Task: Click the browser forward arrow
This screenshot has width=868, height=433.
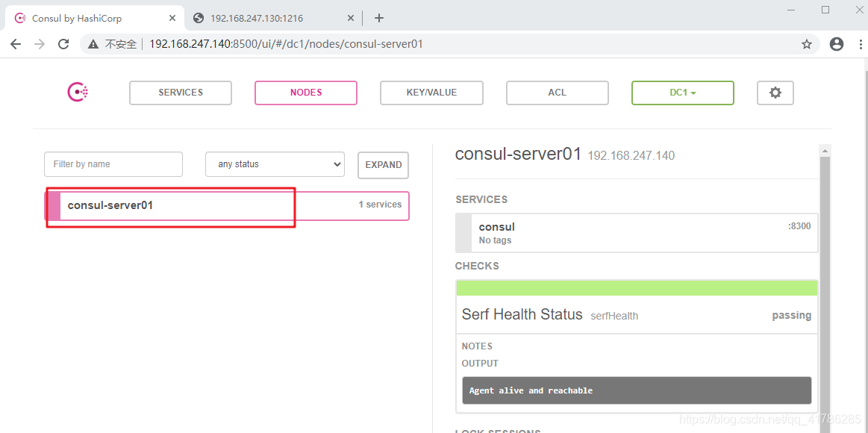Action: click(x=40, y=44)
